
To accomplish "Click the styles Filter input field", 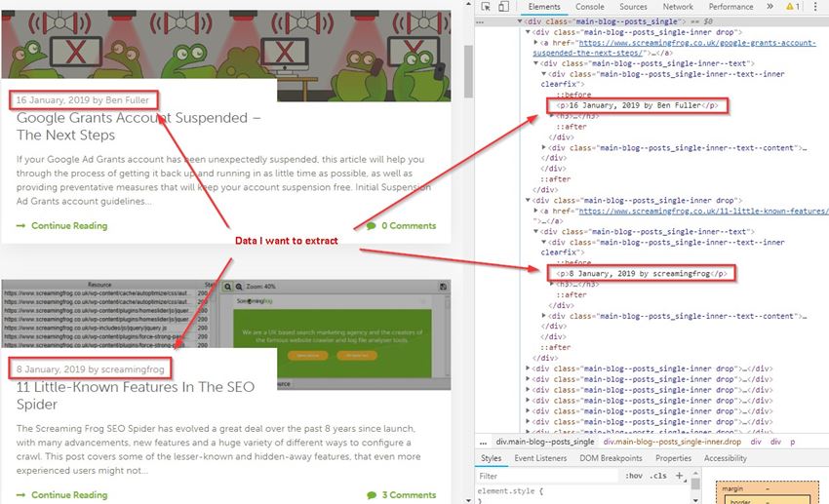I will [x=546, y=476].
